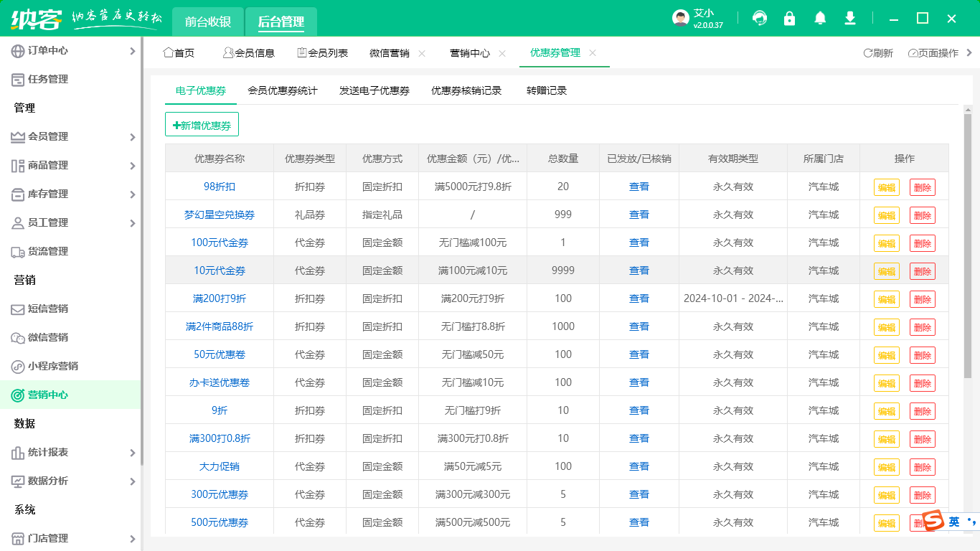
Task: Open 任务管理 in sidebar
Action: [47, 79]
